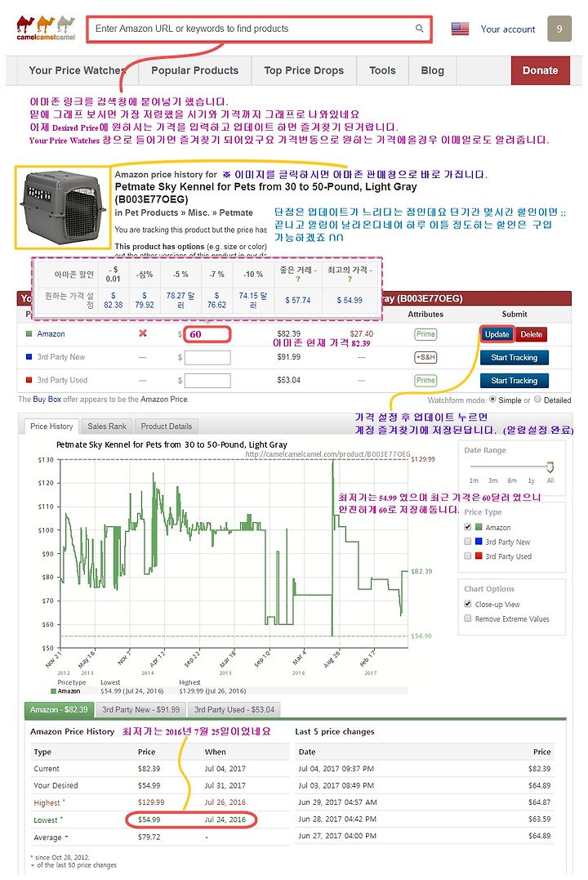Set date range to 3m

(x=492, y=480)
